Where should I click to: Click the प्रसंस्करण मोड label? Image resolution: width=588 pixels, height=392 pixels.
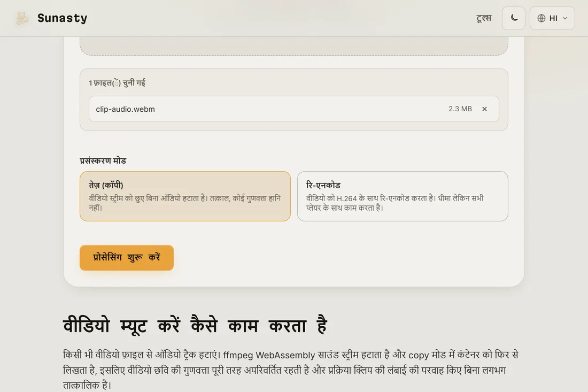103,160
